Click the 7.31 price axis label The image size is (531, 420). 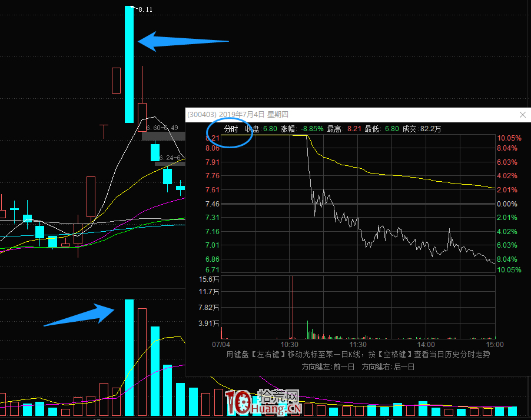pyautogui.click(x=213, y=218)
